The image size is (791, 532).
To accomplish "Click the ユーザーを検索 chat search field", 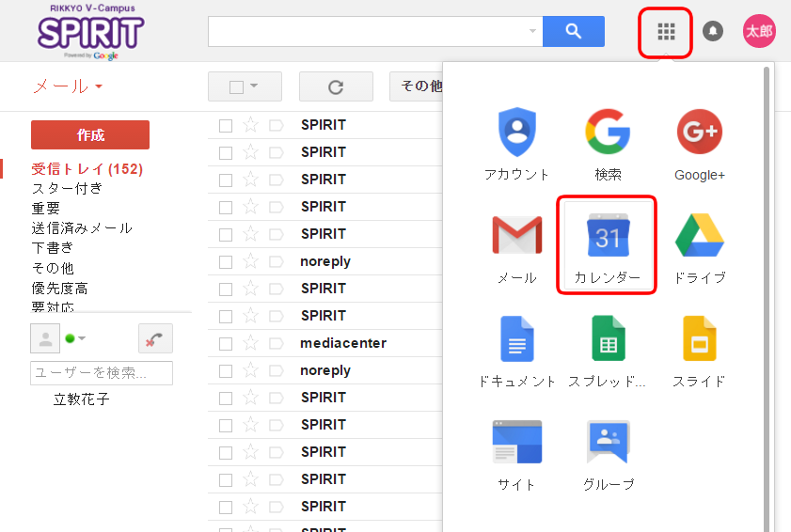I will pyautogui.click(x=102, y=373).
